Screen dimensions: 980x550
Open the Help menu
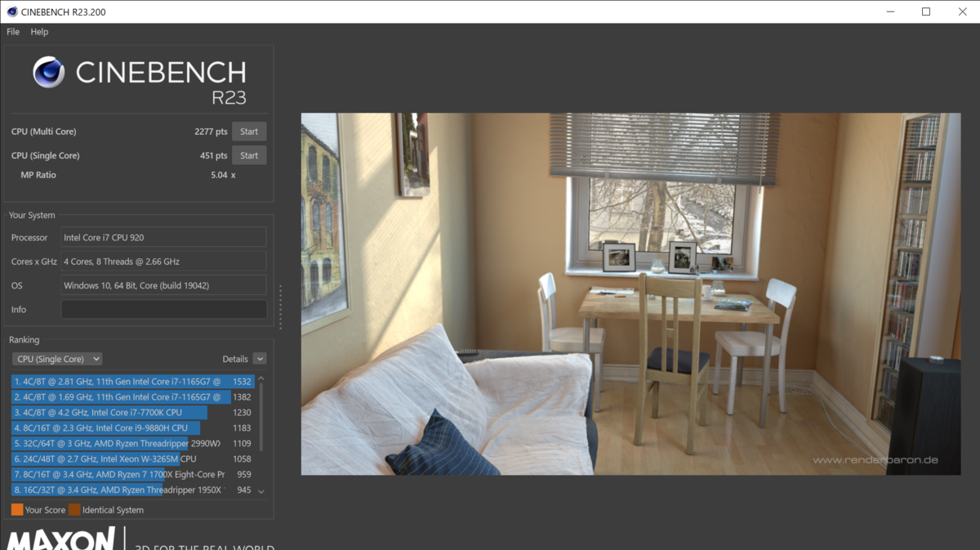click(39, 32)
